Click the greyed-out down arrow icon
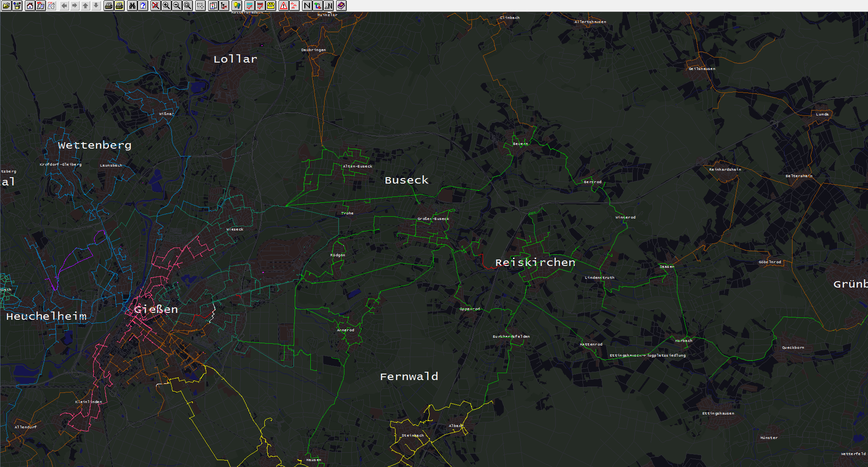 pyautogui.click(x=96, y=6)
